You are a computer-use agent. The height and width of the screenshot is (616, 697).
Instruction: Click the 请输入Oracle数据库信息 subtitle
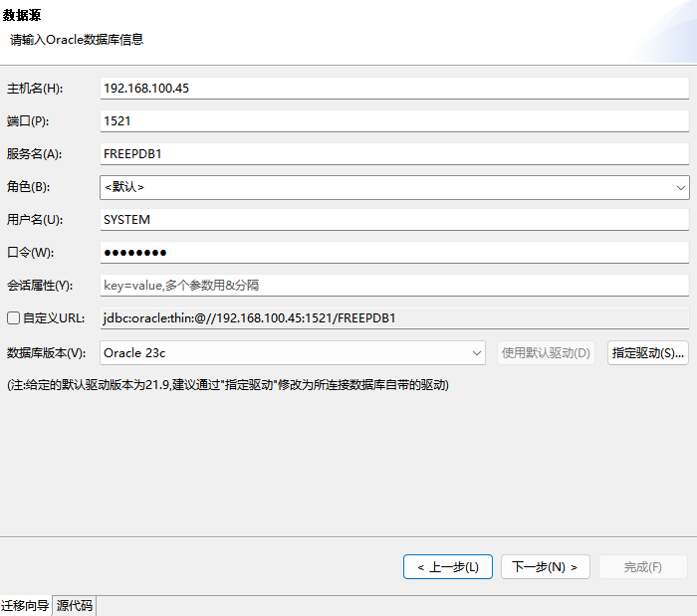coord(77,40)
